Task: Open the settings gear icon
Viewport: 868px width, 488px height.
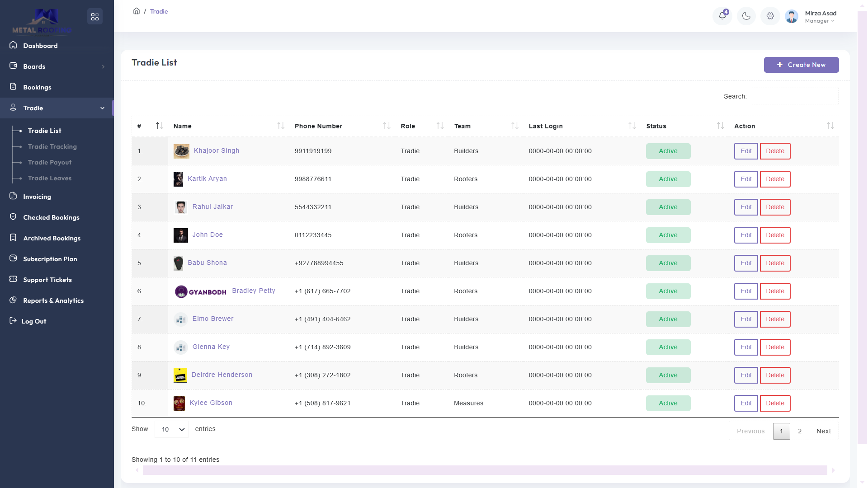Action: 770,16
